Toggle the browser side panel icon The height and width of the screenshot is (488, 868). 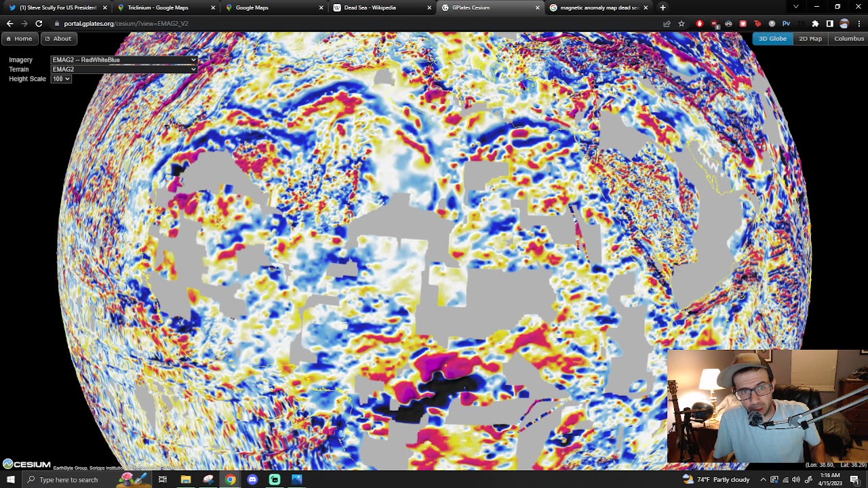tap(829, 24)
